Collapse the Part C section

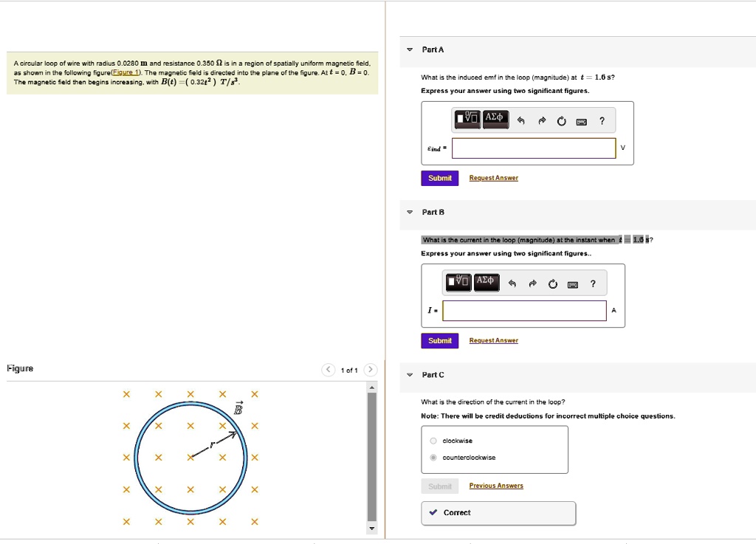coord(410,375)
